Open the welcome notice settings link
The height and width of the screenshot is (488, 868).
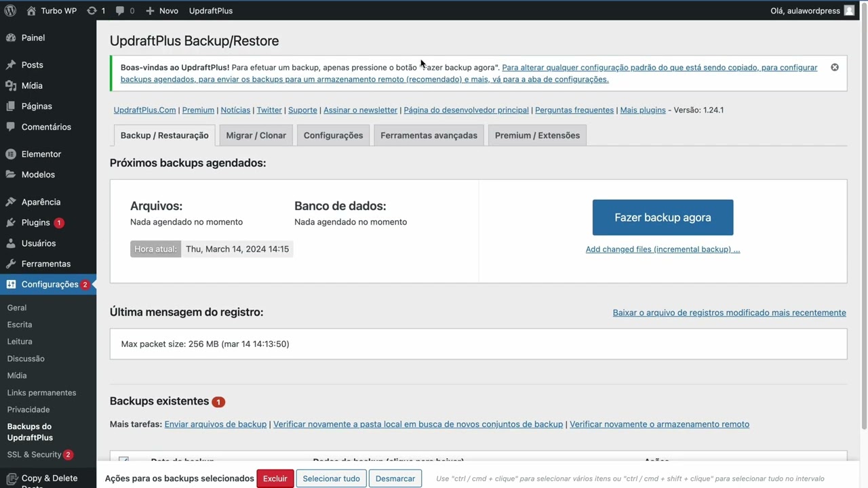[469, 73]
